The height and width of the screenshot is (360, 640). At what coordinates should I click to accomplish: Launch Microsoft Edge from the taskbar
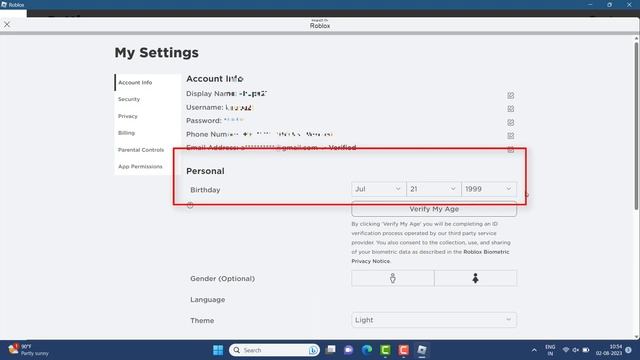[367, 350]
